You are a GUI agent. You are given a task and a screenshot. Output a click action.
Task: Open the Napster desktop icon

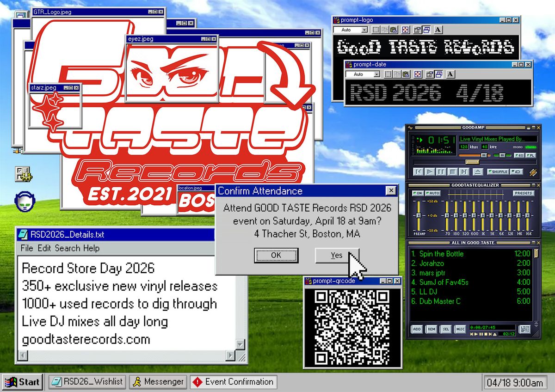point(23,200)
